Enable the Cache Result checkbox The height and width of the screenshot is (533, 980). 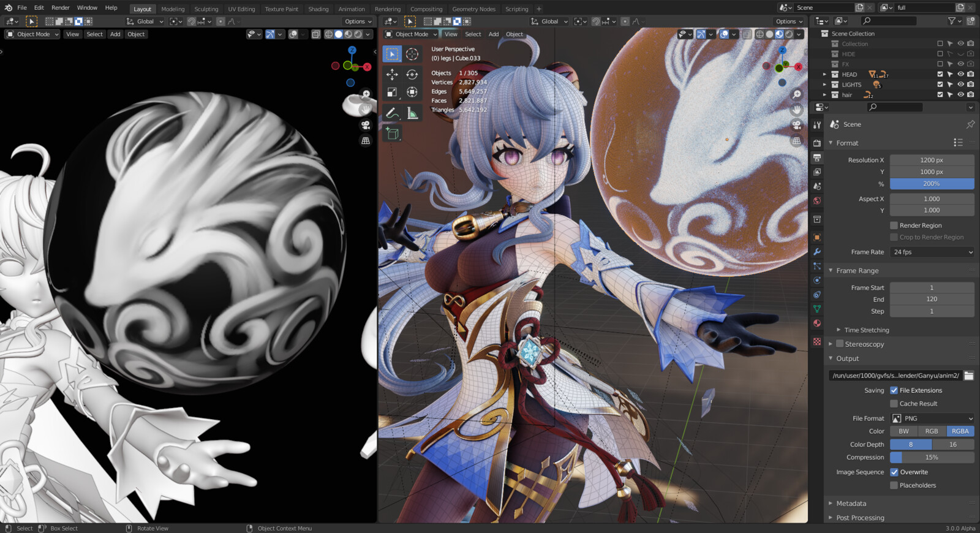894,404
